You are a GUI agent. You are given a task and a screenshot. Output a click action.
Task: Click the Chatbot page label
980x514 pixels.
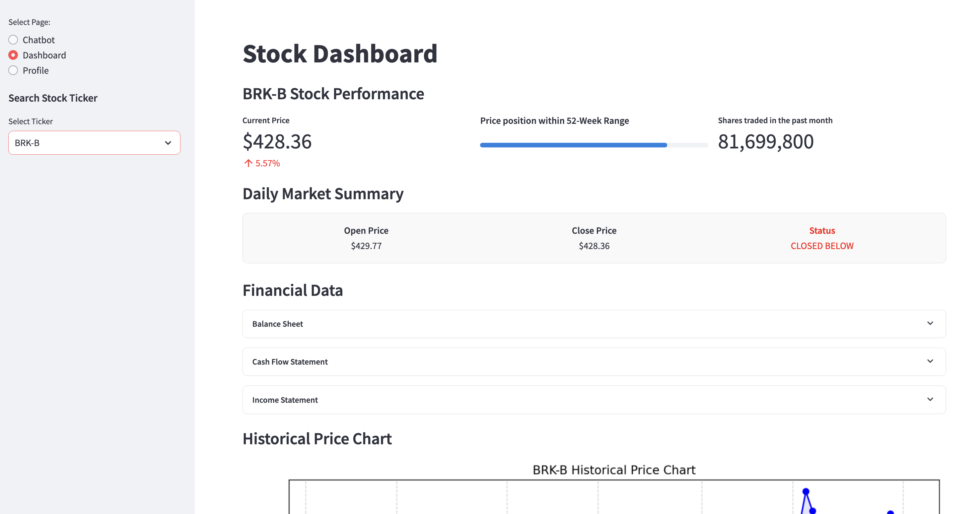coord(38,40)
